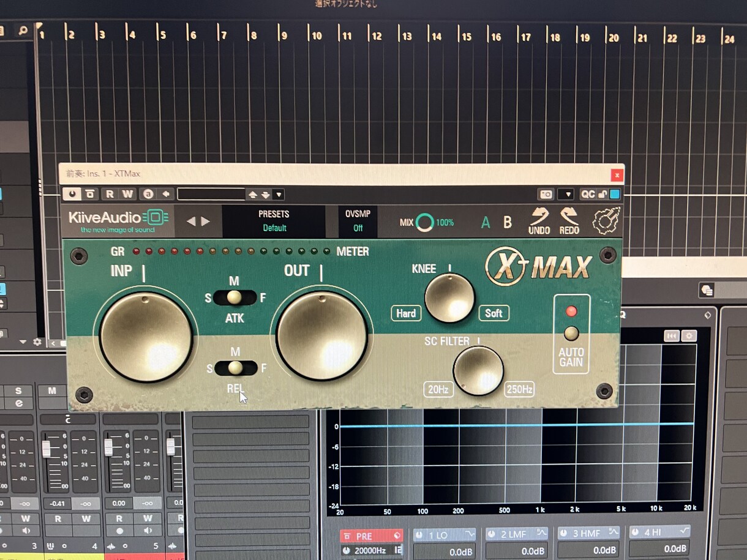The width and height of the screenshot is (747, 560).
Task: Click the audio waveform icon on channel 5
Action: click(x=111, y=546)
